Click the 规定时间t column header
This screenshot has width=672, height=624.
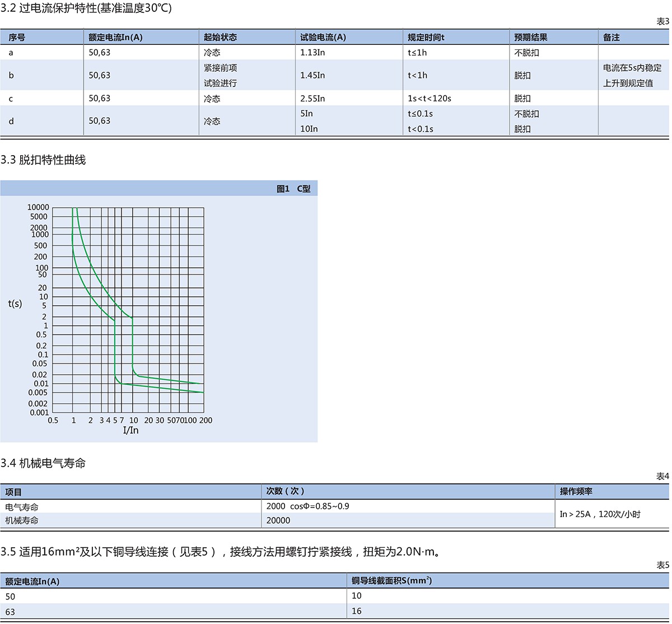pyautogui.click(x=426, y=38)
